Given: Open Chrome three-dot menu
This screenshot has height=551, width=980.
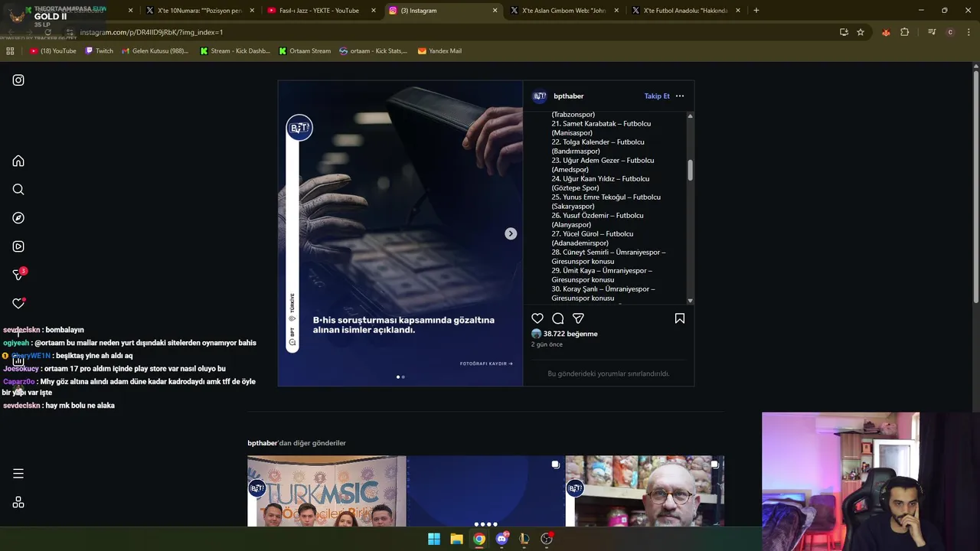Looking at the screenshot, I should tap(969, 32).
